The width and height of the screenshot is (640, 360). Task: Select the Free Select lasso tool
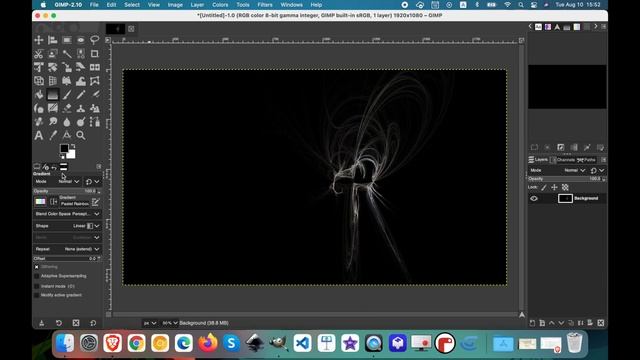coord(94,40)
